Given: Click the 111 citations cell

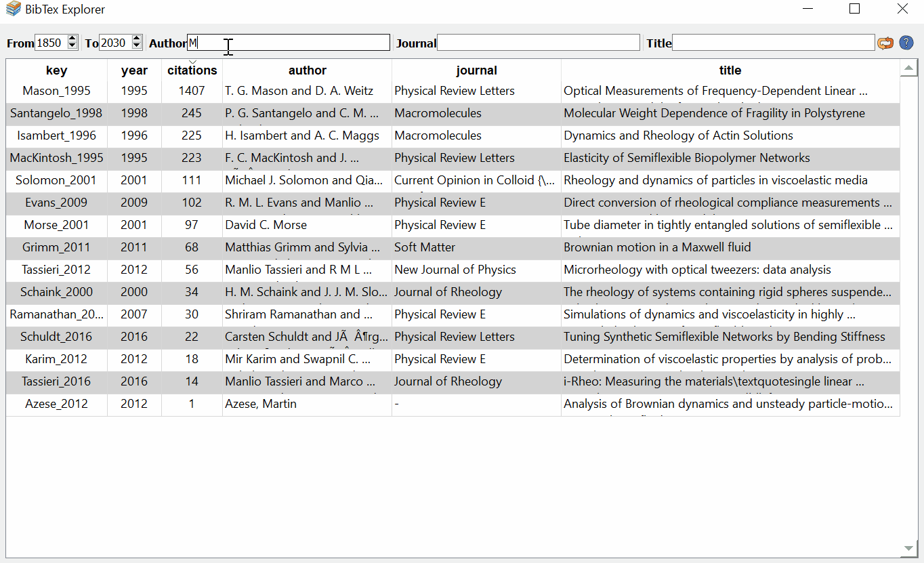Looking at the screenshot, I should click(x=192, y=180).
